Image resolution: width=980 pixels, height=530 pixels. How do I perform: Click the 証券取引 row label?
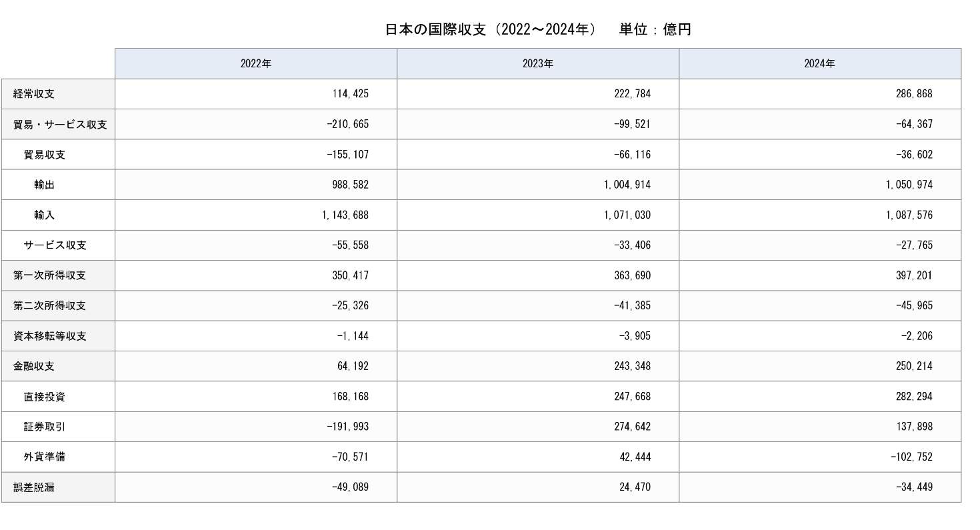tap(45, 427)
